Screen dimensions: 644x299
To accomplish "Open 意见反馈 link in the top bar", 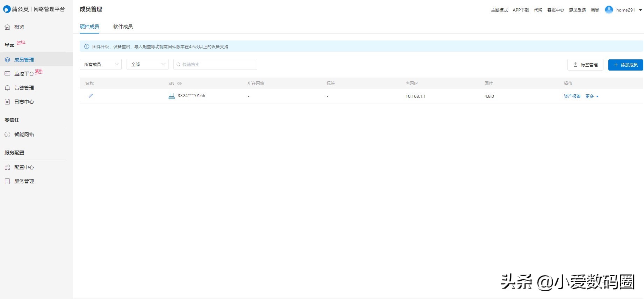I will pos(577,10).
